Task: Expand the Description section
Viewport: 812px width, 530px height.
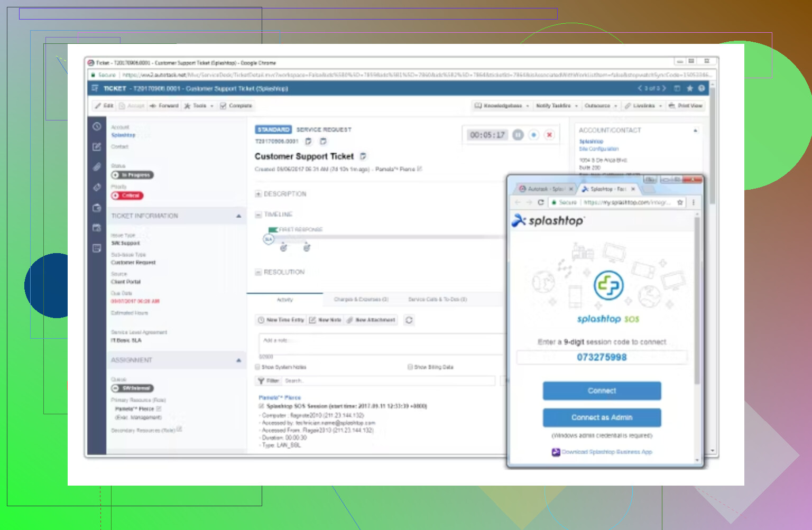Action: pyautogui.click(x=259, y=194)
